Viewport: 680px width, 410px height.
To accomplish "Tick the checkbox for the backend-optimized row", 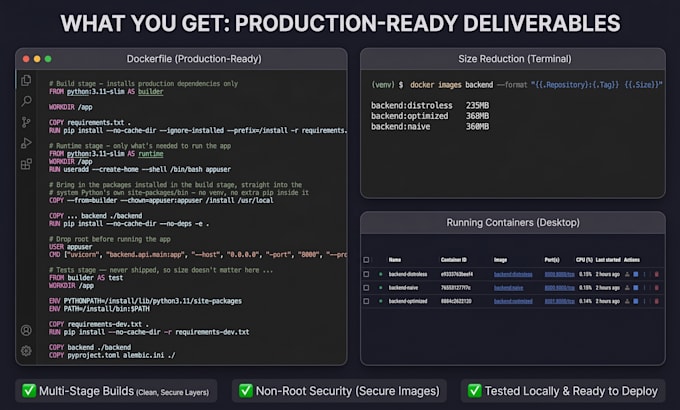I will 366,301.
